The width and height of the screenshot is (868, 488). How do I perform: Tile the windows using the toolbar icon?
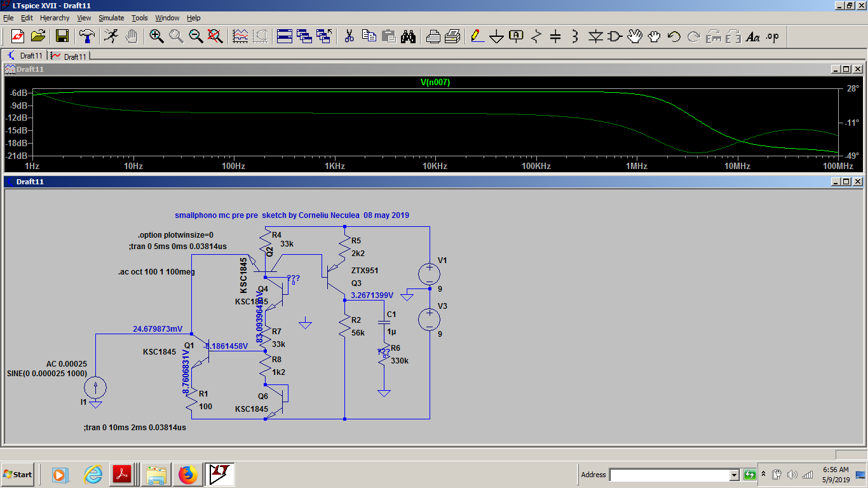[285, 36]
